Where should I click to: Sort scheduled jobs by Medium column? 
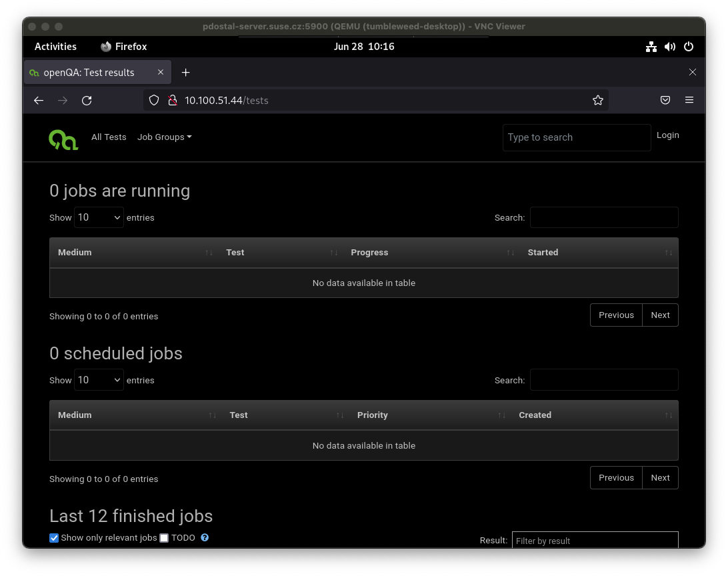(135, 415)
